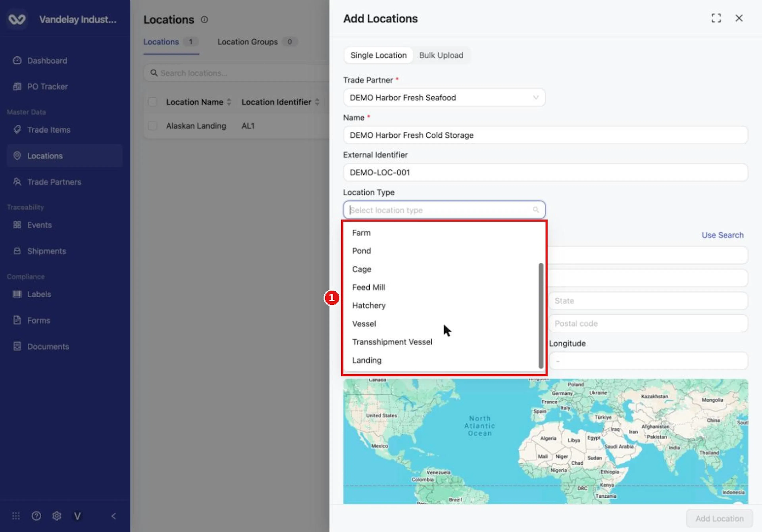The image size is (762, 532).
Task: Open the Trade Partner dropdown
Action: click(x=444, y=98)
